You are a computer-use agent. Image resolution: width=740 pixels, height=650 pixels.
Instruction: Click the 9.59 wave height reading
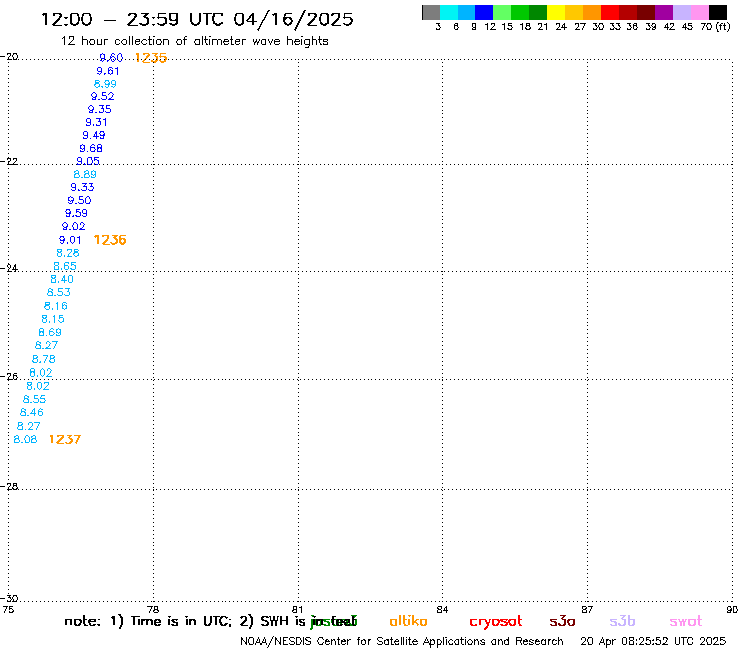point(76,213)
